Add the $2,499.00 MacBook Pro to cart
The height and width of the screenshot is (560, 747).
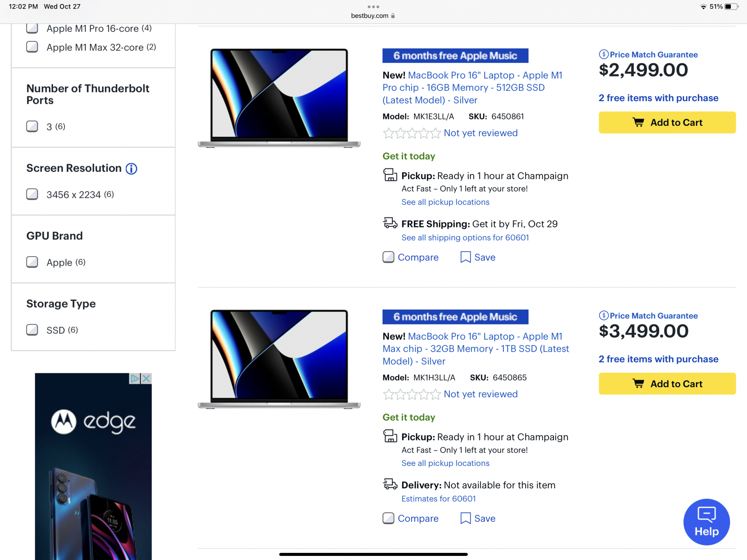tap(667, 122)
